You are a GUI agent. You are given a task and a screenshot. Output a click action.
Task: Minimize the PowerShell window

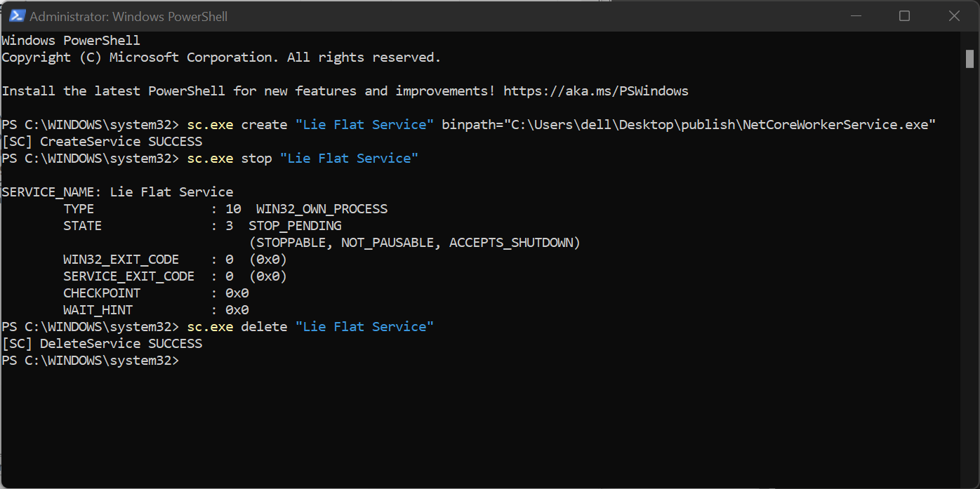click(855, 15)
